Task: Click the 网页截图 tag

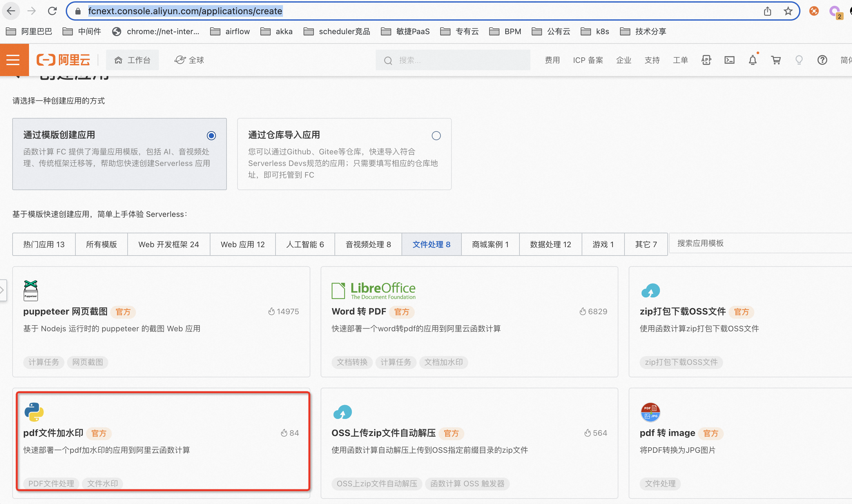Action: pyautogui.click(x=88, y=362)
